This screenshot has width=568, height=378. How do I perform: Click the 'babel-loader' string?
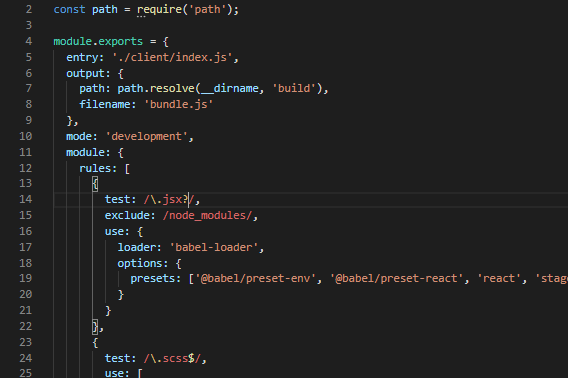pyautogui.click(x=214, y=247)
